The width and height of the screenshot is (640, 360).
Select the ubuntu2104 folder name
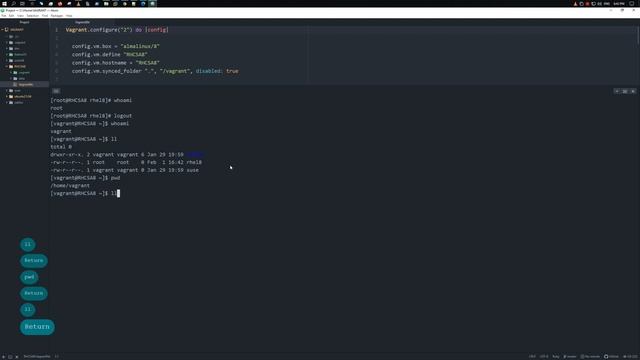[22, 96]
